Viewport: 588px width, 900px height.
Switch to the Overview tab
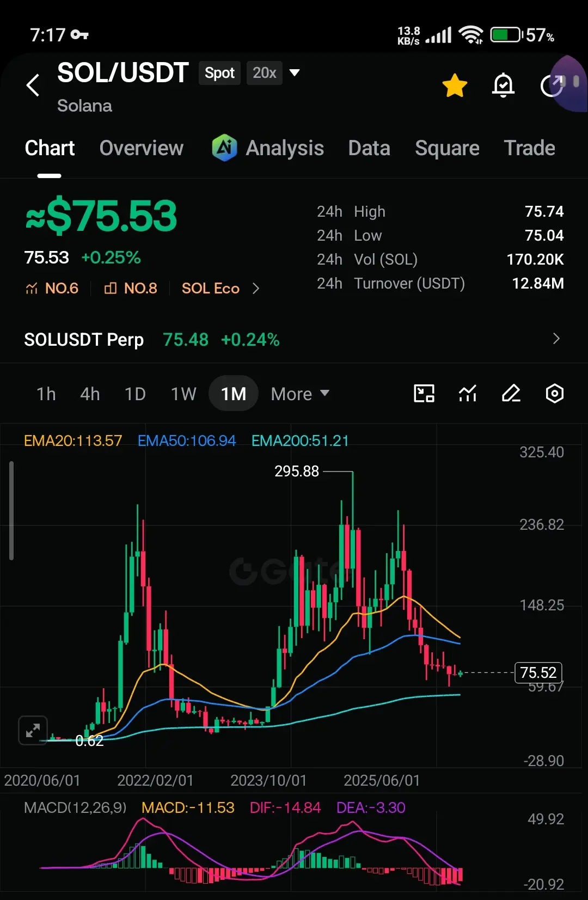coord(142,148)
